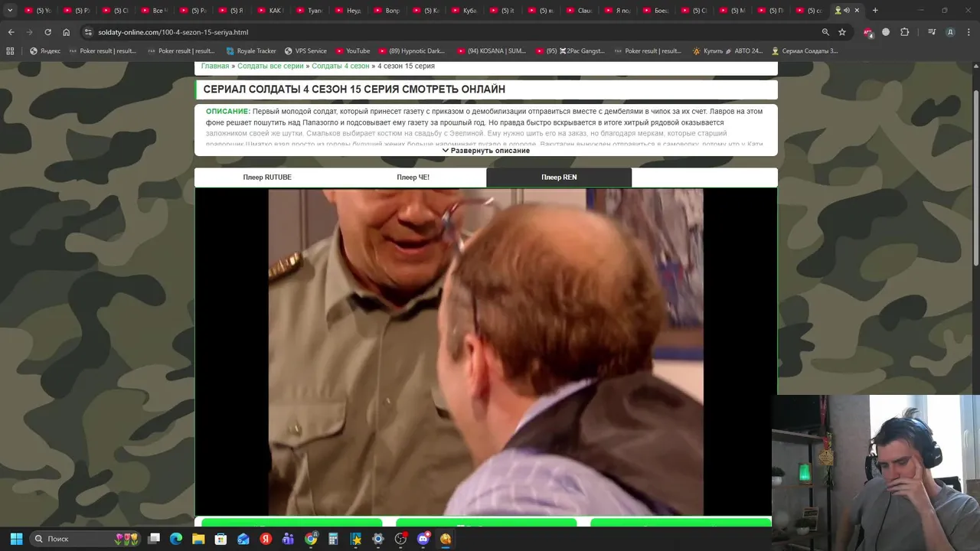Open Task View on the taskbar
Screen dimensions: 980x551
pyautogui.click(x=154, y=539)
